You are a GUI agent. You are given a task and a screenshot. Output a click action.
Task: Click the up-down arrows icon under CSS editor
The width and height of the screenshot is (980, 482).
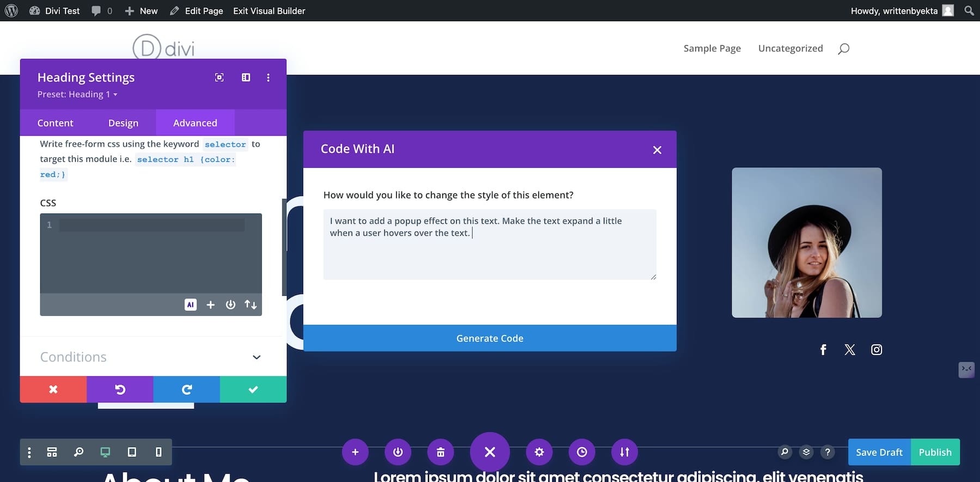tap(250, 304)
